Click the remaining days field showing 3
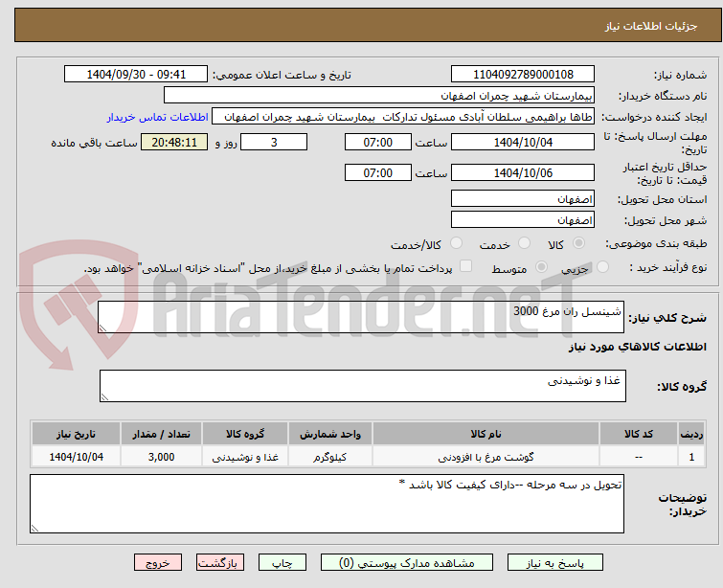Screen dimensions: 723x588 pos(274,142)
